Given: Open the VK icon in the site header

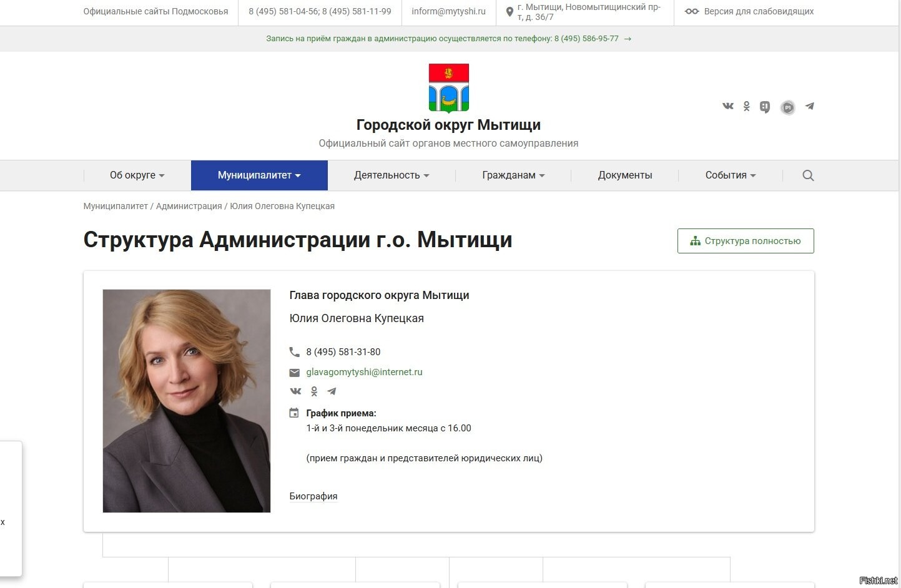Looking at the screenshot, I should 728,106.
